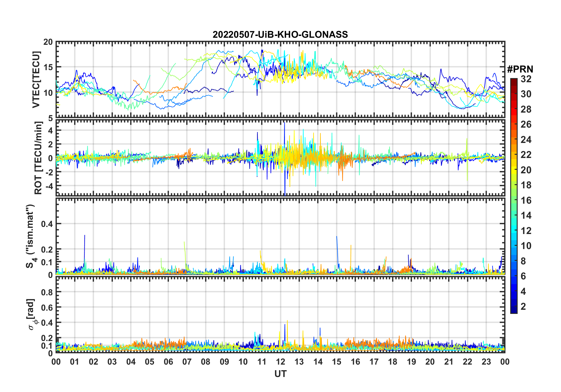Image resolution: width=561 pixels, height=392 pixels.
Task: Click the S4 ("ism.mat") axis label
Action: [x=31, y=236]
